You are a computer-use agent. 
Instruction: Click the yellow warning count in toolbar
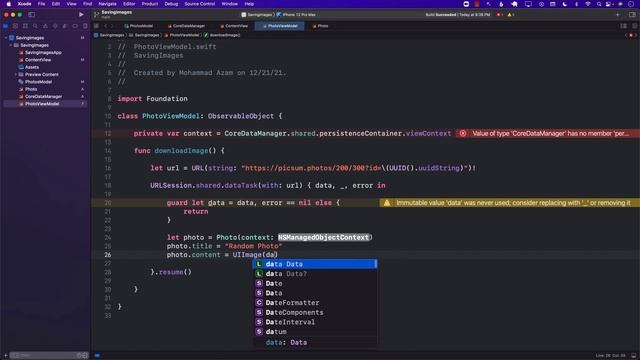(x=511, y=15)
